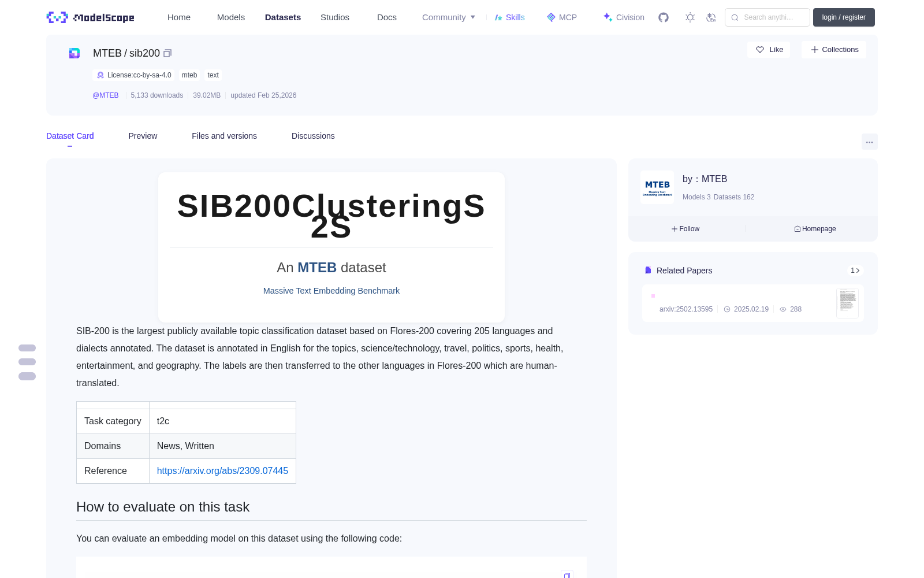Switch to Discussions tab
924x578 pixels.
coord(313,136)
